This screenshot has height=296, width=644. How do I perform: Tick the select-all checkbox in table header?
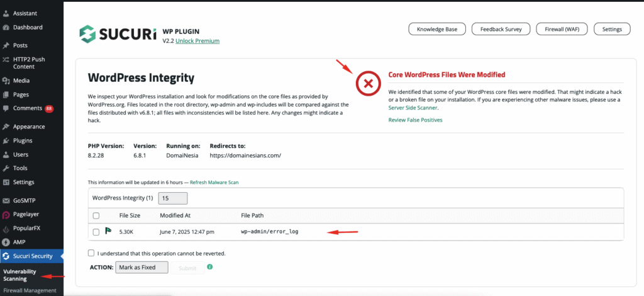point(96,215)
